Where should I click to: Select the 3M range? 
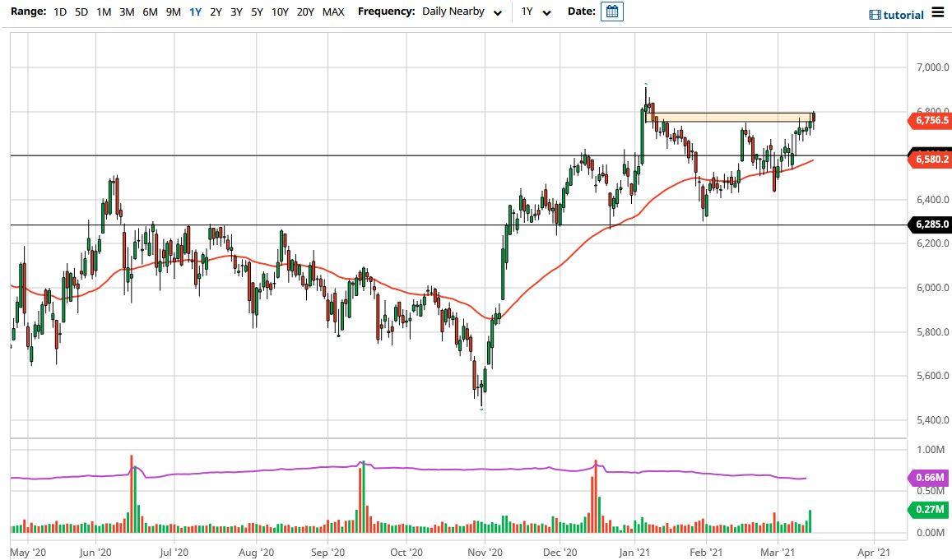[x=126, y=12]
